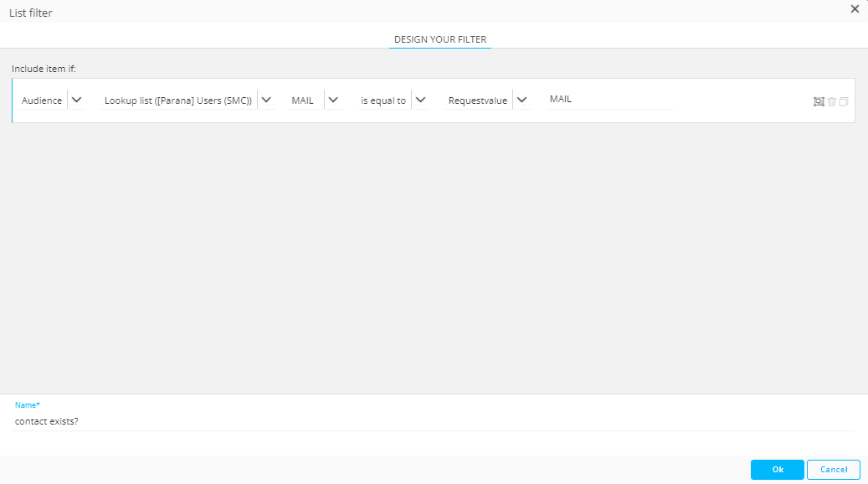Viewport: 868px width, 484px height.
Task: Open the 'is equal to' operator dropdown
Action: (x=420, y=100)
